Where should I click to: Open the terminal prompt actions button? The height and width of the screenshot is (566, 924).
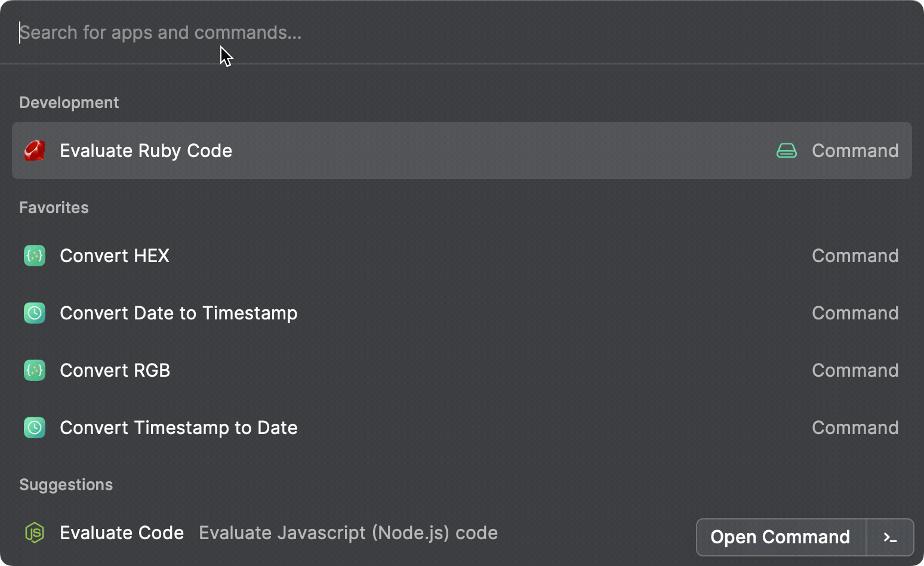point(890,537)
